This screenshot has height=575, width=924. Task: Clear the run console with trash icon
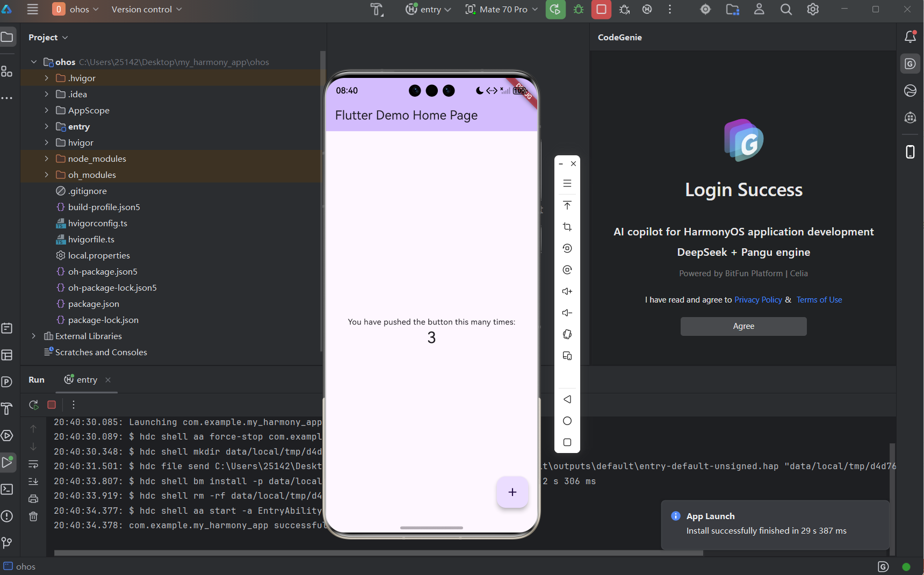[x=33, y=516]
